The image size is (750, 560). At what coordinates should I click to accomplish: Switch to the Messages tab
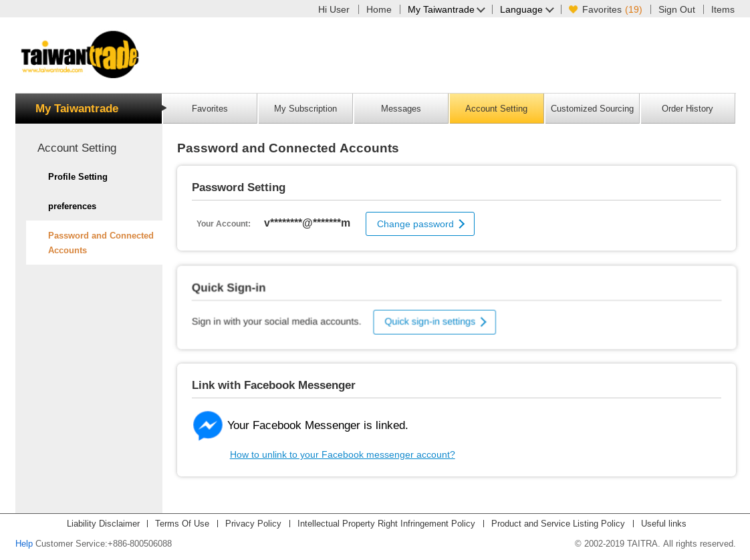[x=401, y=108]
